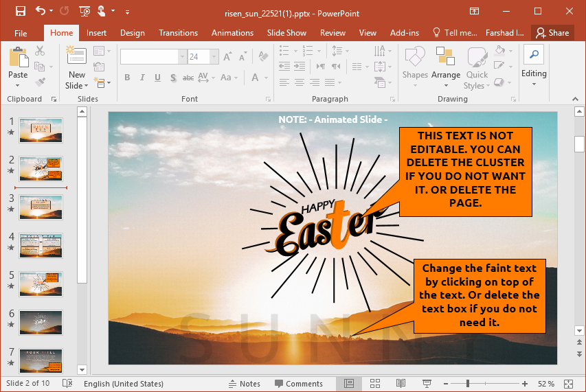The width and height of the screenshot is (586, 392).
Task: Start Slide Show from status bar icon
Action: 427,384
